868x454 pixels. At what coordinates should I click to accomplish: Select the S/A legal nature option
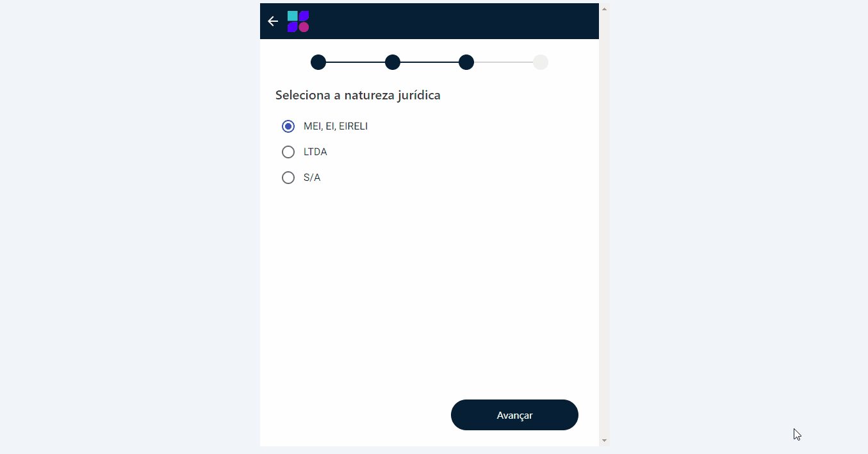[288, 177]
